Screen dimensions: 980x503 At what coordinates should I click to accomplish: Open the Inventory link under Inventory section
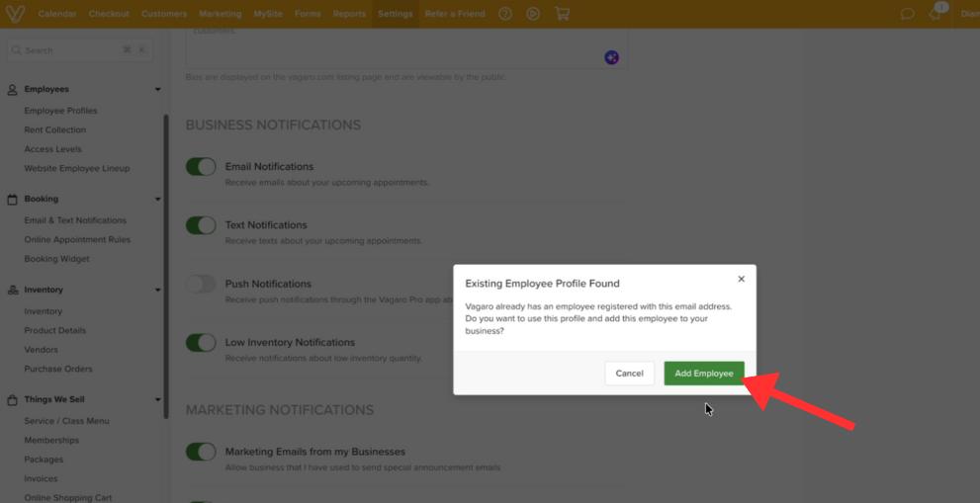tap(44, 311)
